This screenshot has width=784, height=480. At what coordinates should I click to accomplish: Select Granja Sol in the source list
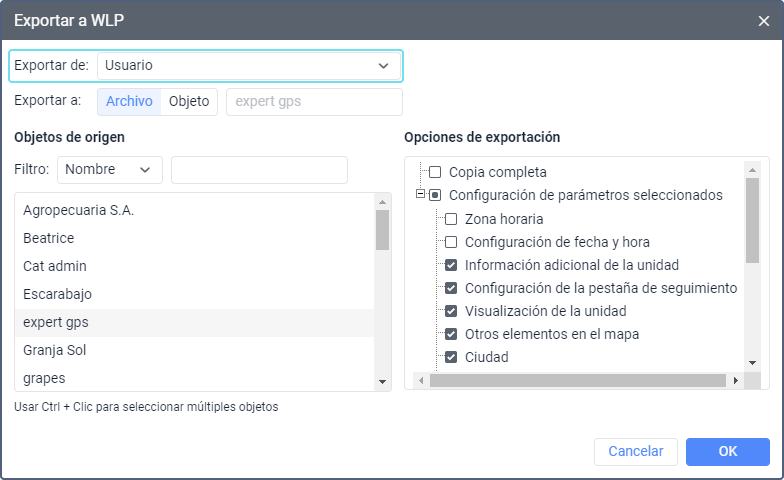point(51,350)
